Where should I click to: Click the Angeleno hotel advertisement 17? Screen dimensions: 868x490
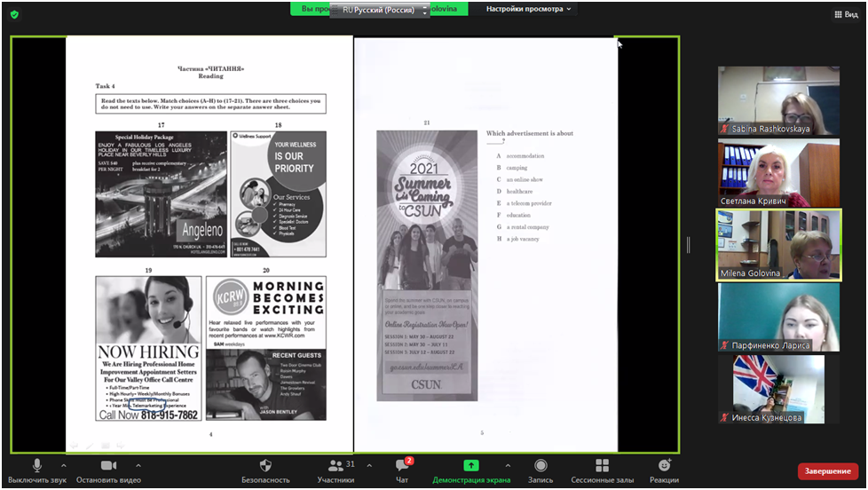[162, 194]
